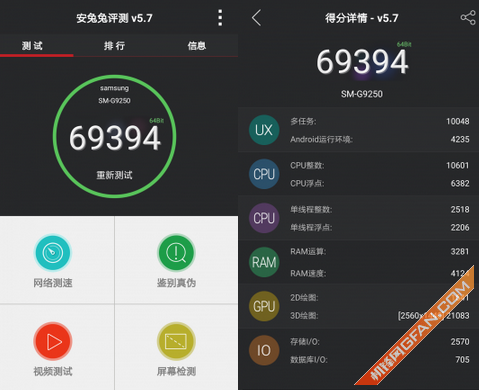This screenshot has width=479, height=390.
Task: Select 多任务 score value 10048
Action: coord(458,121)
